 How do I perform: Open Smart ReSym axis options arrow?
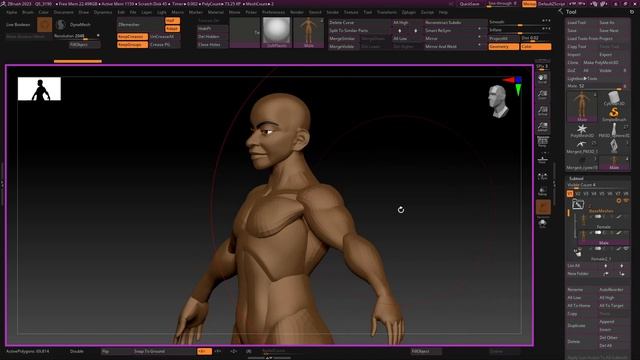pyautogui.click(x=479, y=29)
